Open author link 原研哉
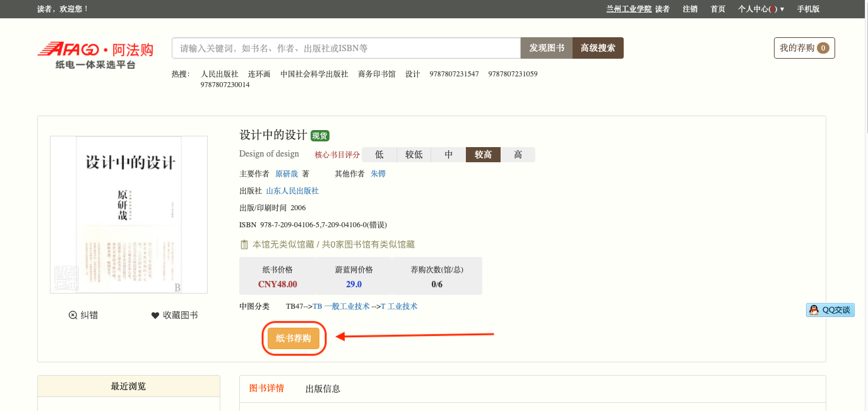The image size is (868, 411). pos(287,174)
